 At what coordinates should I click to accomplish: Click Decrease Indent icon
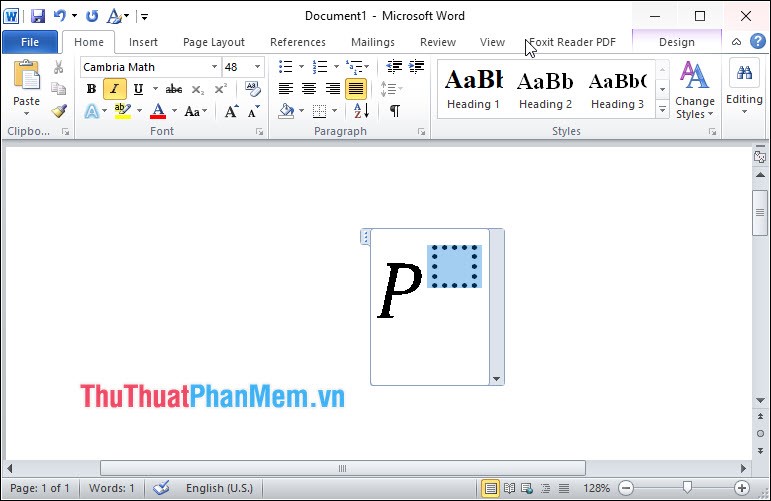click(x=394, y=66)
